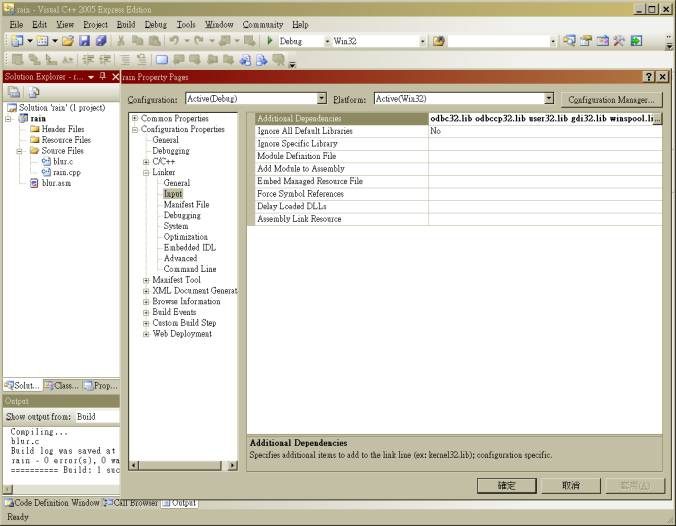Viewport: 676px width, 526px height.
Task: Open the Tools menu
Action: (186, 24)
